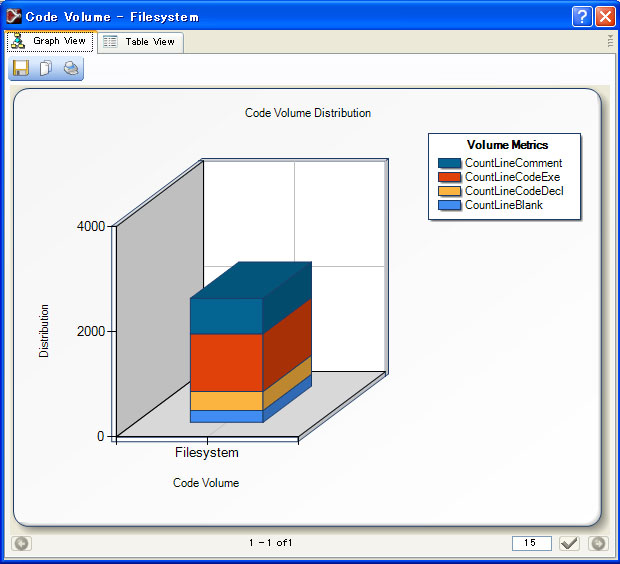Screen dimensions: 620x564
Task: Go to previous page arrow button
Action: click(x=21, y=543)
